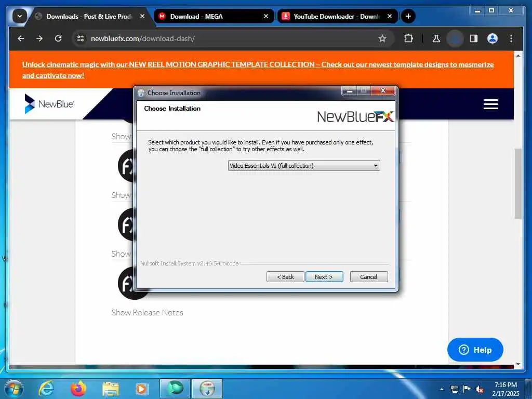Open the Video Essentials VI product dropdown
532x399 pixels.
304,166
